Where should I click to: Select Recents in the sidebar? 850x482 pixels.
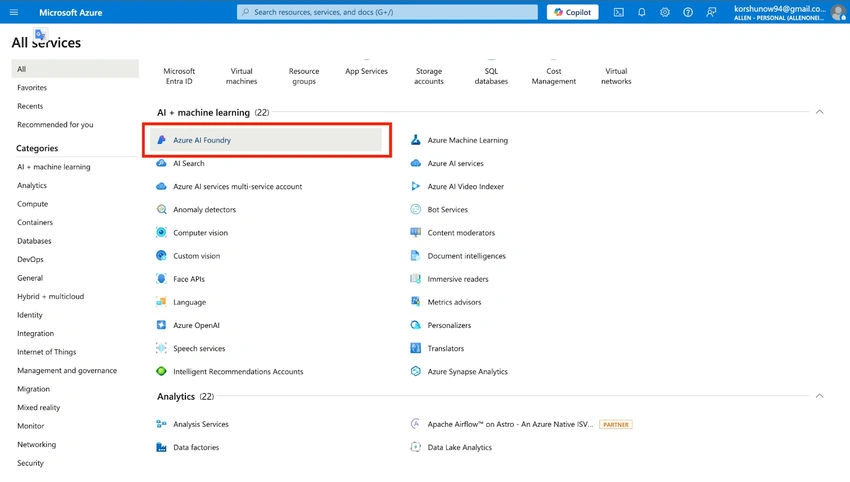(30, 106)
